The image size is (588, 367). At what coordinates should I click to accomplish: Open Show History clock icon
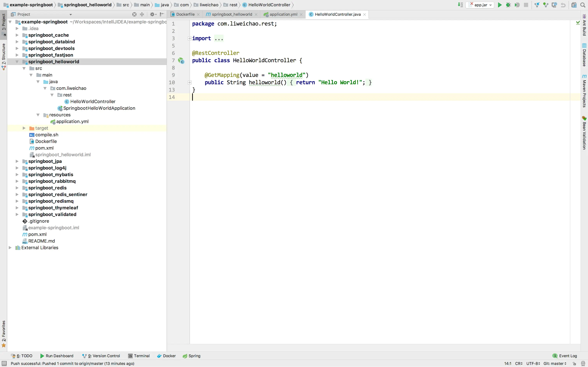(554, 5)
